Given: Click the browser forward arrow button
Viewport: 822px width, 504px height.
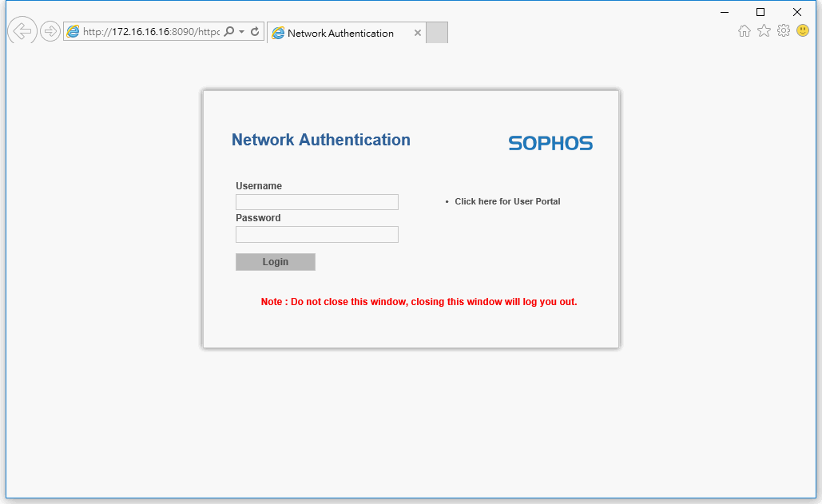Looking at the screenshot, I should coord(50,31).
